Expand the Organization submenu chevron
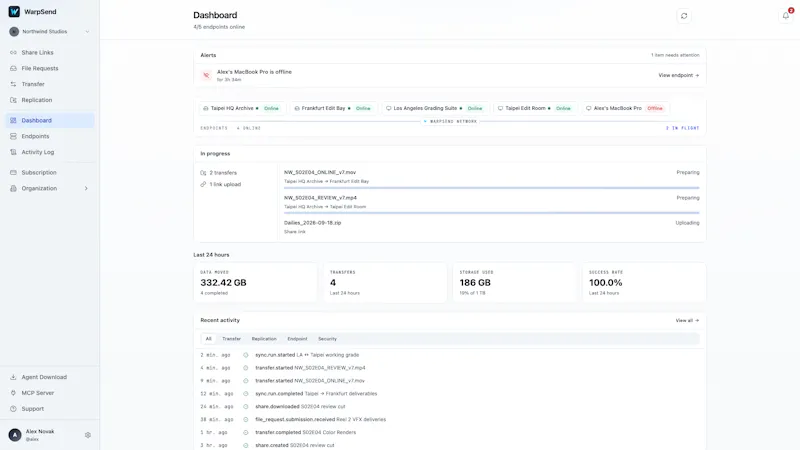This screenshot has width=800, height=450. point(86,188)
